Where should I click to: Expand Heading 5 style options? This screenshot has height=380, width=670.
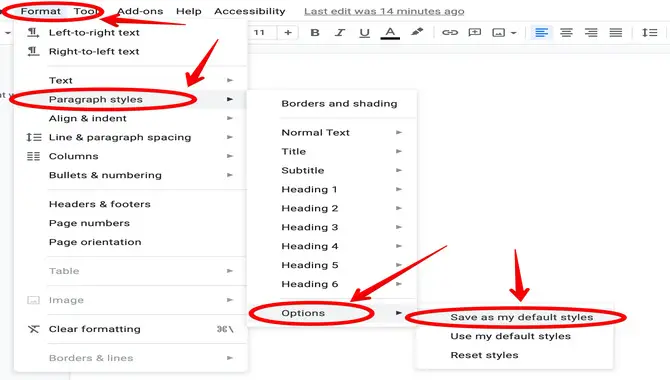click(x=332, y=265)
